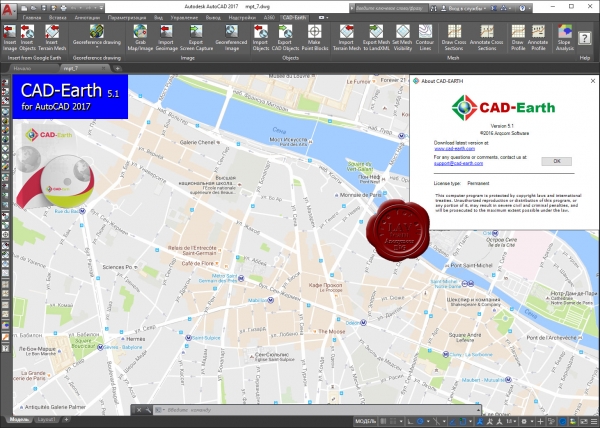The height and width of the screenshot is (428, 600).
Task: Open the Help dropdown in title bar
Action: pos(530,8)
